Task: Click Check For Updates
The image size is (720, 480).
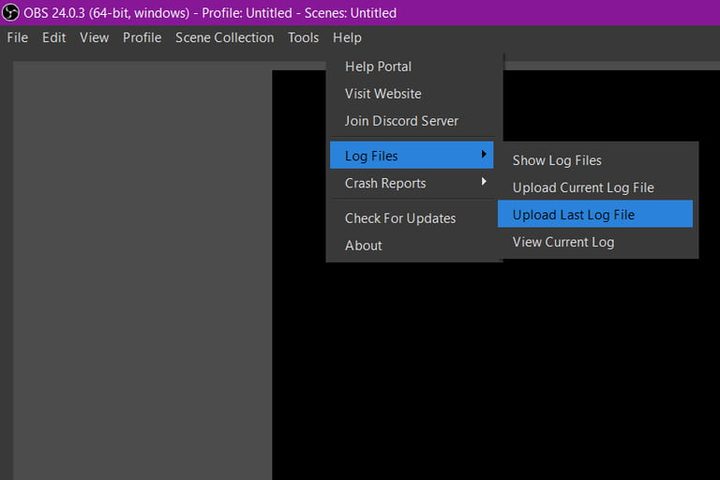Action: coord(400,218)
